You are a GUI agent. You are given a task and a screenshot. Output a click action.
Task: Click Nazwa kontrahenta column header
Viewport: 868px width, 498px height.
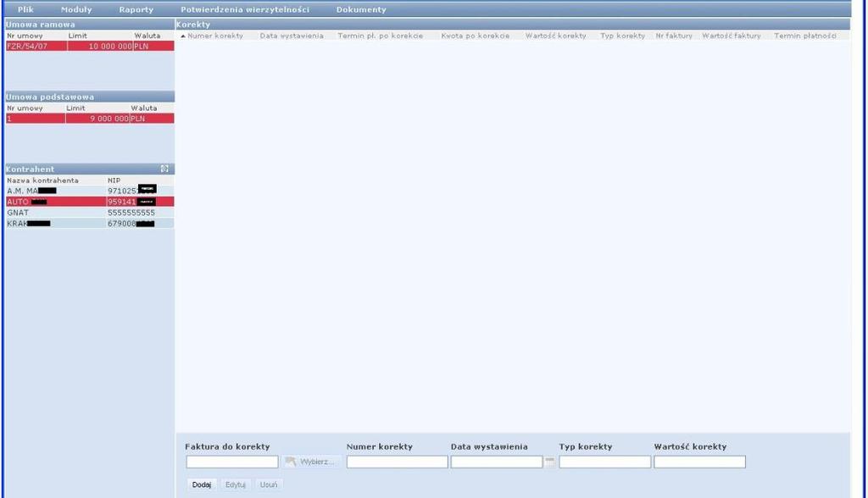(x=42, y=180)
